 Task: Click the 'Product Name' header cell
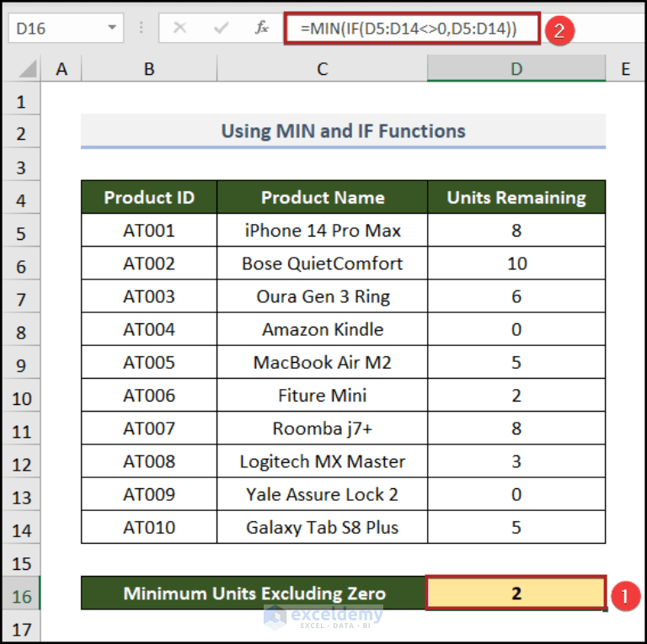[323, 197]
